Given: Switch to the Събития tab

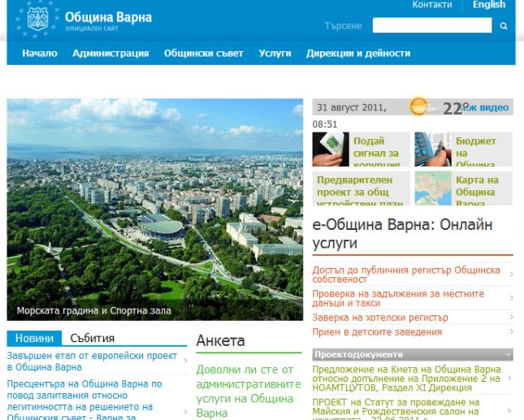Looking at the screenshot, I should click(92, 338).
